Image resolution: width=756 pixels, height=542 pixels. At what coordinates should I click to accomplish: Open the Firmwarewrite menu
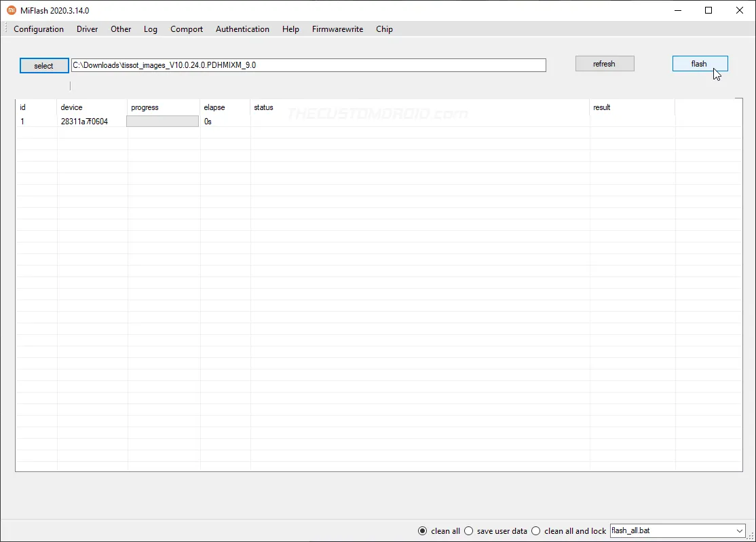[x=337, y=29]
